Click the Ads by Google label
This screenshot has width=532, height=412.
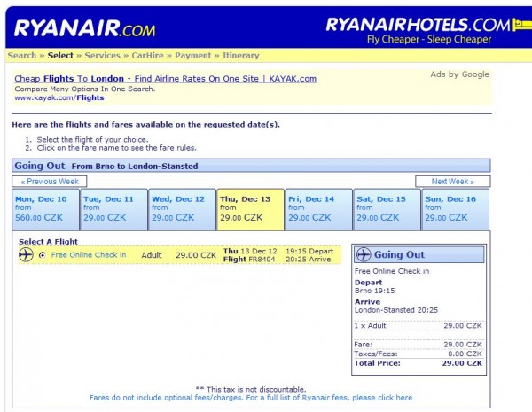coord(459,74)
